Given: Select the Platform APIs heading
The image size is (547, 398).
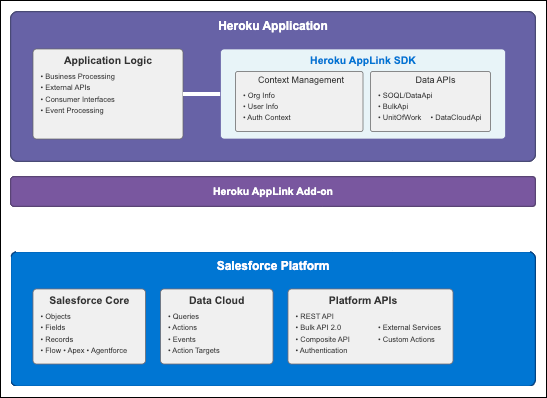Looking at the screenshot, I should point(363,300).
